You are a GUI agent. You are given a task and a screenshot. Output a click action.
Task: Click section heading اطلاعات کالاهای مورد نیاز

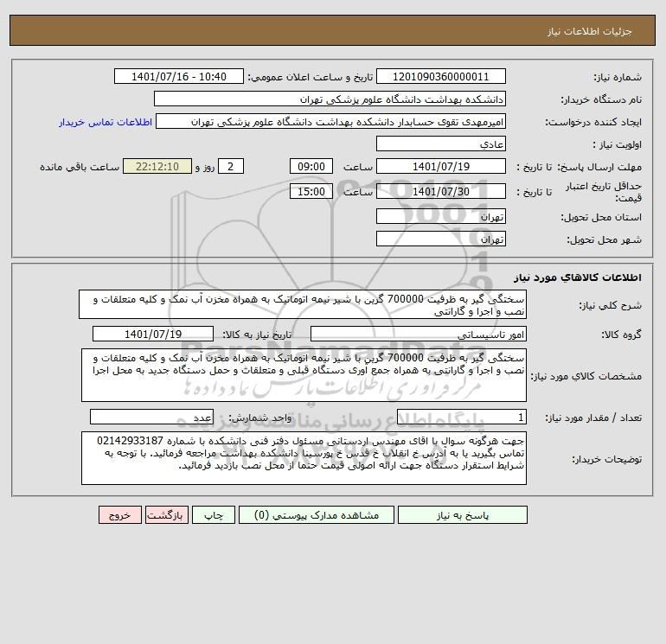click(578, 277)
